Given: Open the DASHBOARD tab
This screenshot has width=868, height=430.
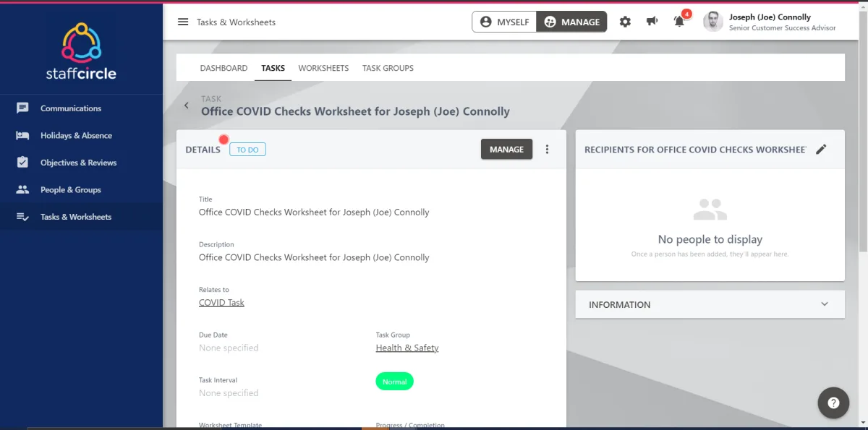Looking at the screenshot, I should click(224, 68).
